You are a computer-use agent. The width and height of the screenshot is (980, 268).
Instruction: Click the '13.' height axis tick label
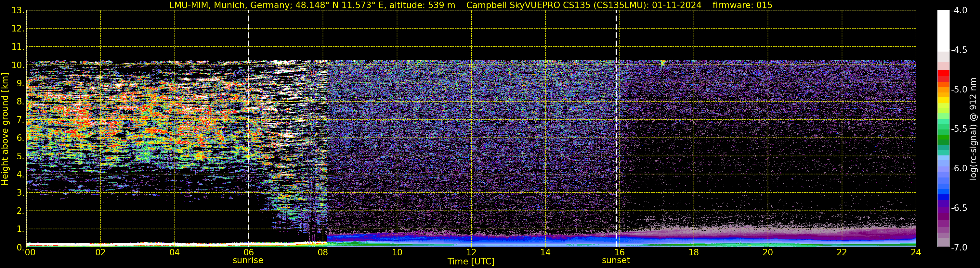pos(18,11)
